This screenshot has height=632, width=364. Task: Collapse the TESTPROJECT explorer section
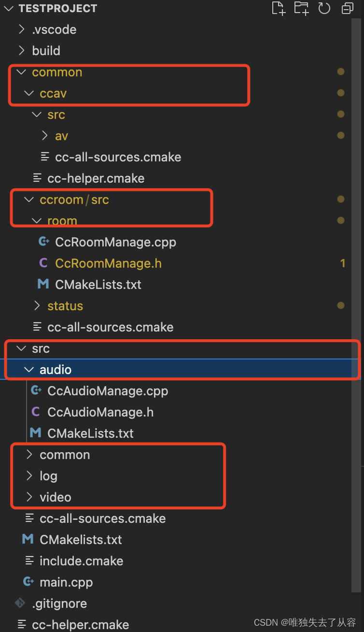[8, 8]
